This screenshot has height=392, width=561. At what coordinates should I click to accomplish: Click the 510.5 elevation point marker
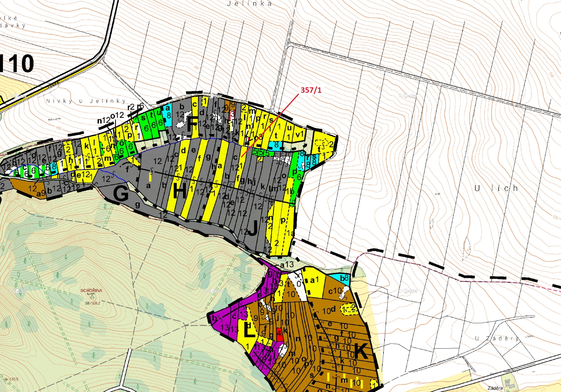(6, 379)
